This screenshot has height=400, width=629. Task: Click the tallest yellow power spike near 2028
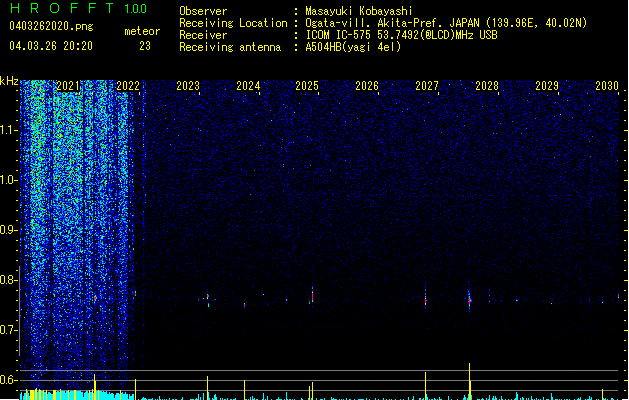[469, 381]
